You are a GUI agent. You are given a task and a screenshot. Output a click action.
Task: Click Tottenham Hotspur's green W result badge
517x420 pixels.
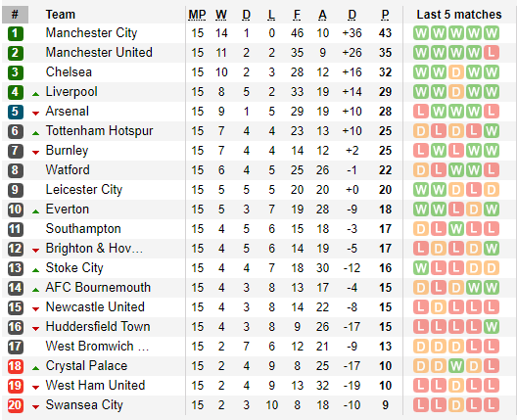click(492, 131)
